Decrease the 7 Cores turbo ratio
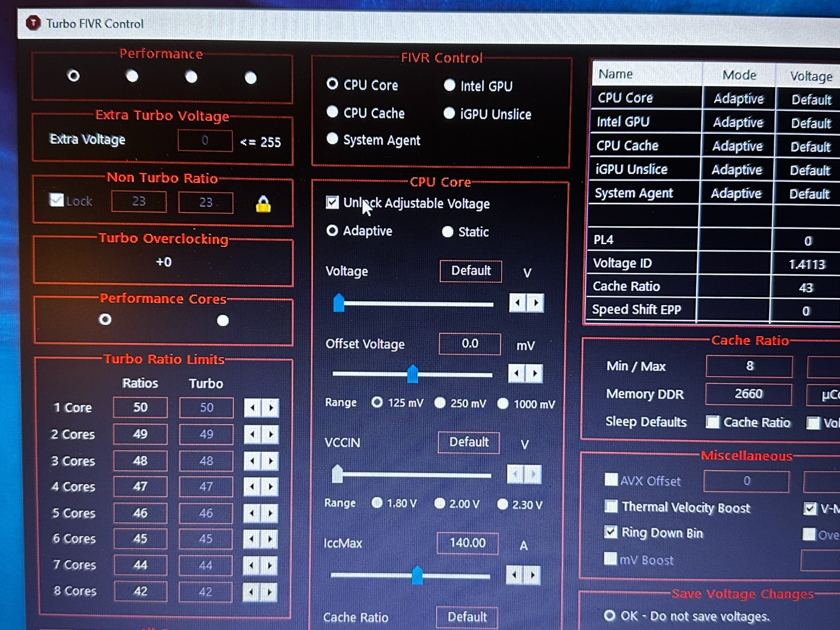The width and height of the screenshot is (840, 630). tap(251, 565)
